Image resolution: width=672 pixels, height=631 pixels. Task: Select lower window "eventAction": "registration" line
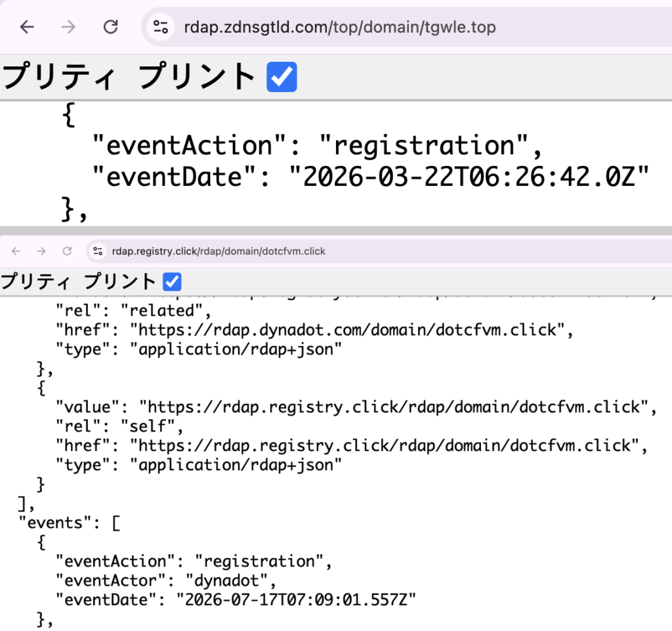pos(194,561)
